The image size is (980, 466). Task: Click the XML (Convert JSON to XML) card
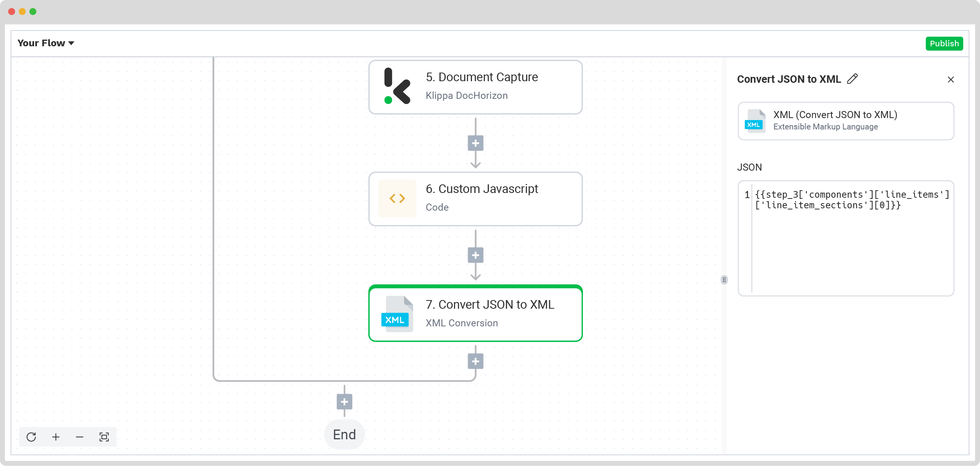[x=846, y=121]
